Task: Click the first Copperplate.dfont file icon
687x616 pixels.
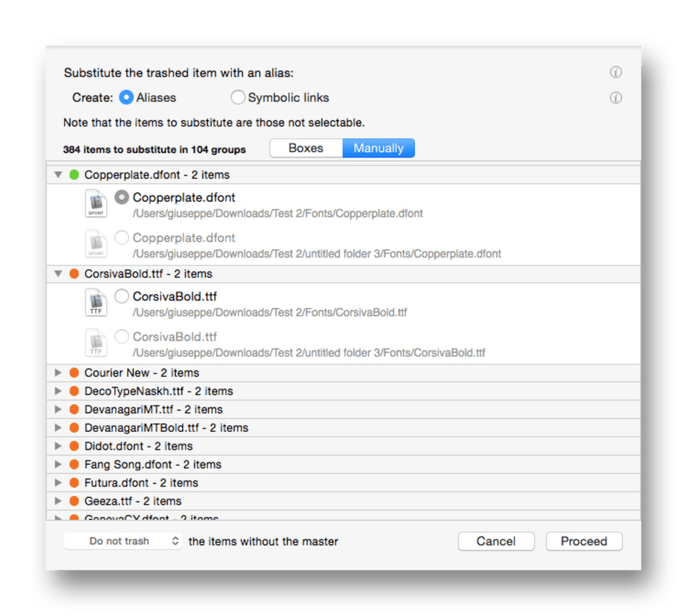Action: point(96,204)
